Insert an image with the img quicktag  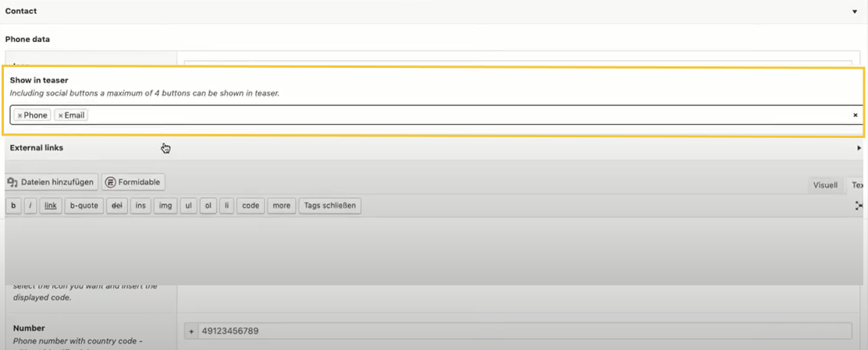point(165,206)
